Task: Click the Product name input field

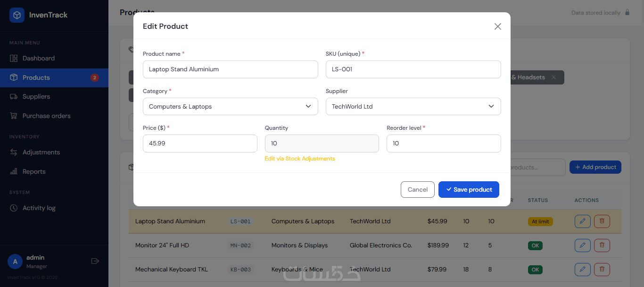Action: coord(230,69)
